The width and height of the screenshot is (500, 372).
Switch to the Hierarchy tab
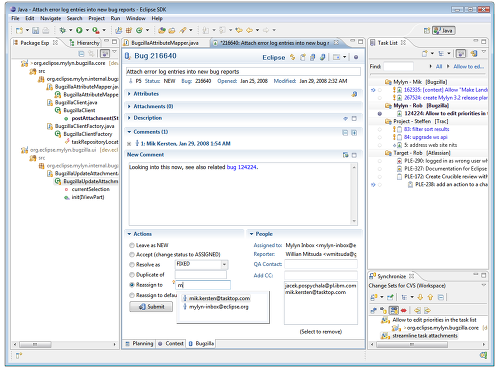(x=85, y=43)
